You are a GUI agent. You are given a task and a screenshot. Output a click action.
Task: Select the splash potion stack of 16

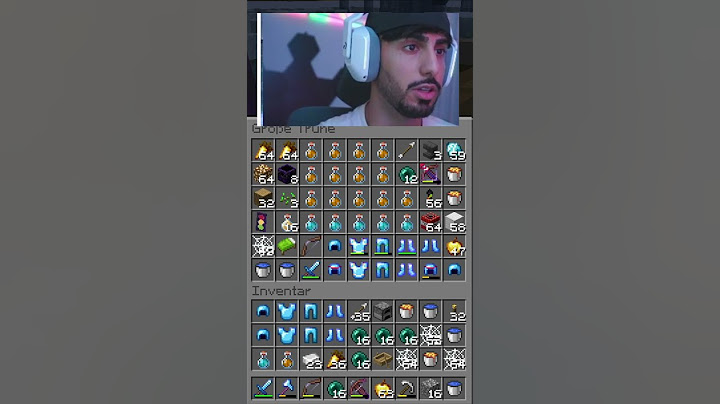287,222
